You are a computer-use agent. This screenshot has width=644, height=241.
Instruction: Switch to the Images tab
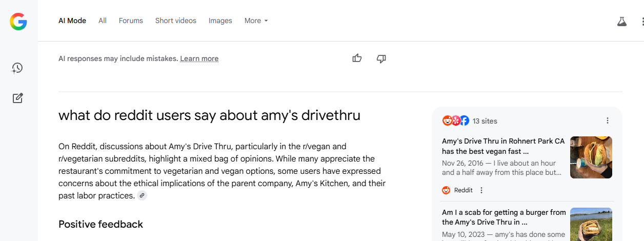(220, 21)
